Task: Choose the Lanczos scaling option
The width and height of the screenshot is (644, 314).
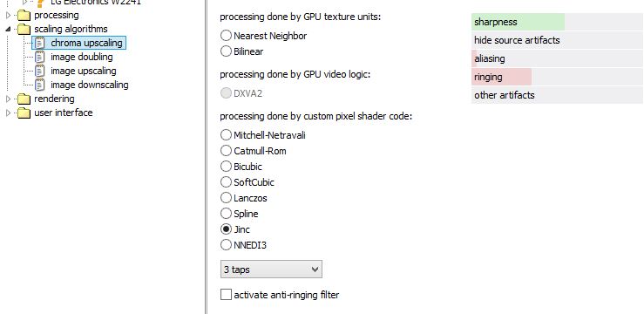Action: 226,198
